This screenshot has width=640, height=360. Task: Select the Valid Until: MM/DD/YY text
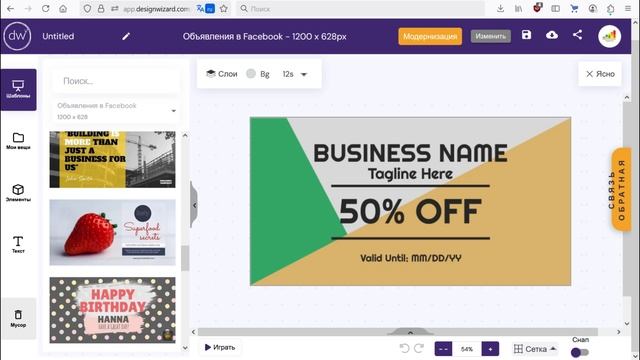coord(411,258)
